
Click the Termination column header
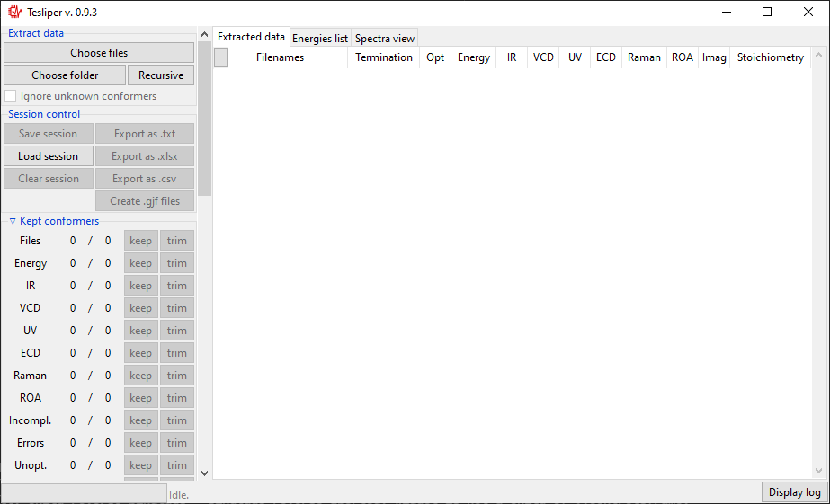pos(384,57)
